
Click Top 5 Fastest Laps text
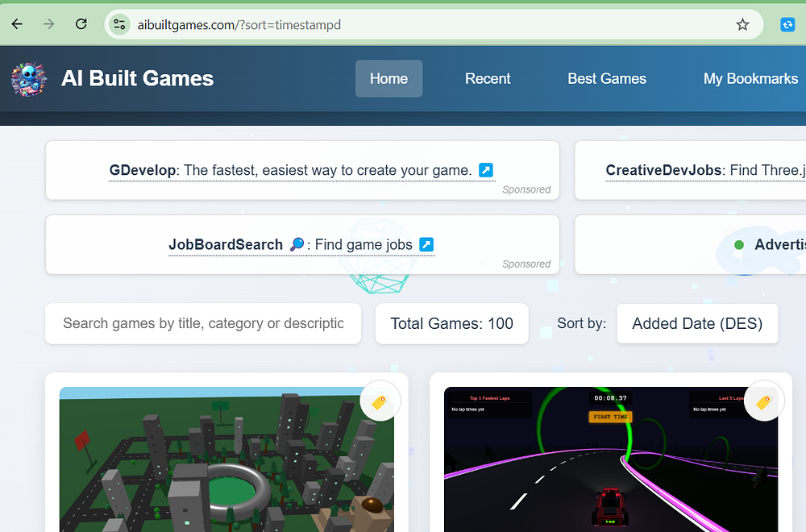click(x=489, y=398)
